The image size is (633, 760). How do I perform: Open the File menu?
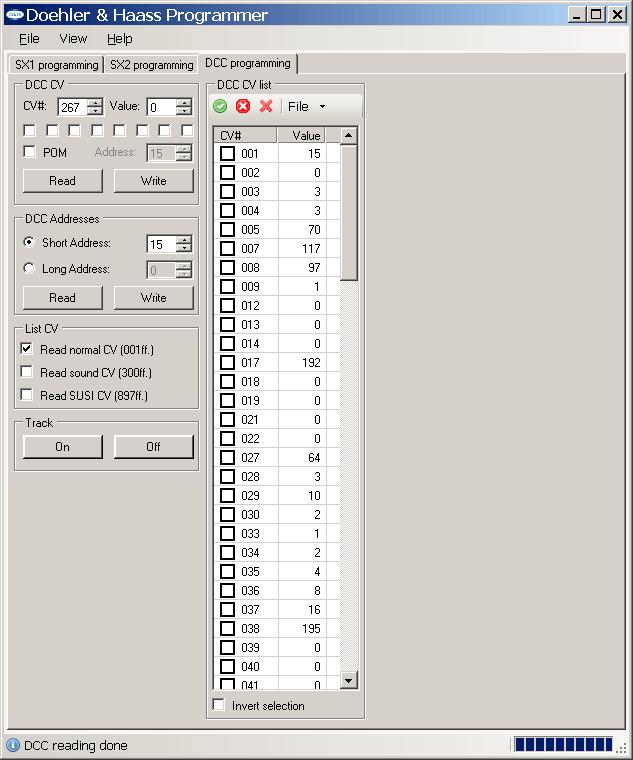[x=29, y=39]
